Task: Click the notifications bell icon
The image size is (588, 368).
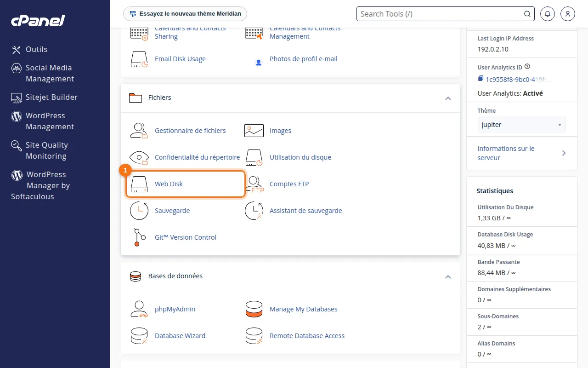Action: (548, 14)
